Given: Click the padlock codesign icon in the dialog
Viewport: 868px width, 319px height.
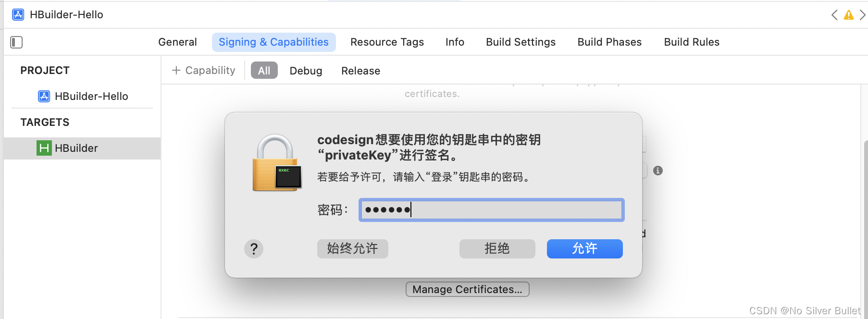Looking at the screenshot, I should tap(277, 163).
